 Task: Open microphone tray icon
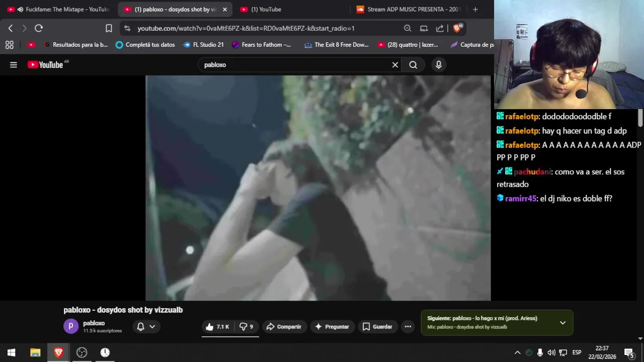[x=540, y=352]
